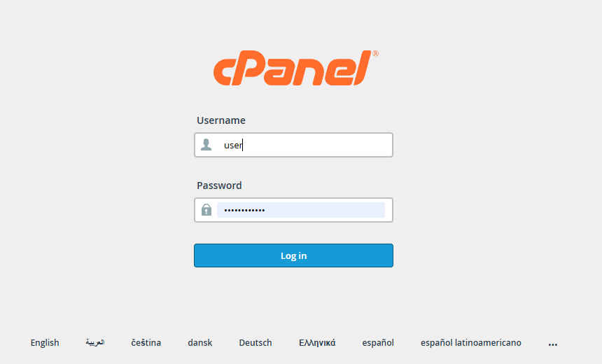Switch the language to Arabic (العربية)
The height and width of the screenshot is (364, 602).
95,343
